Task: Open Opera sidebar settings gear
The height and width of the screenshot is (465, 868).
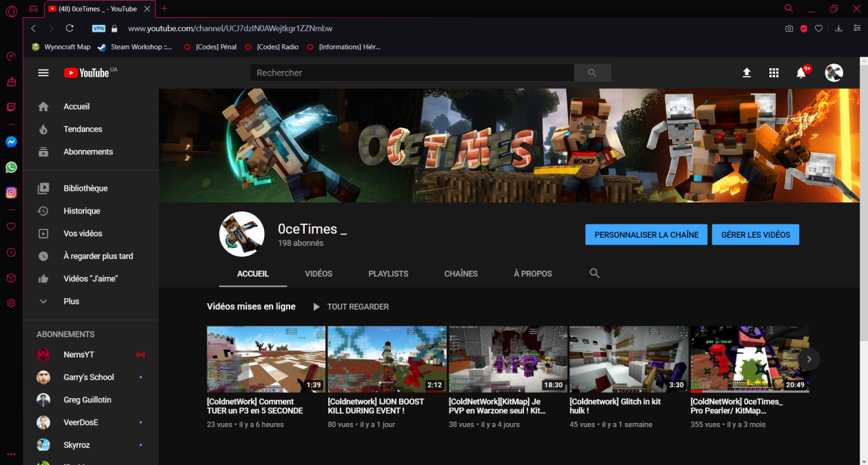Action: click(x=11, y=303)
